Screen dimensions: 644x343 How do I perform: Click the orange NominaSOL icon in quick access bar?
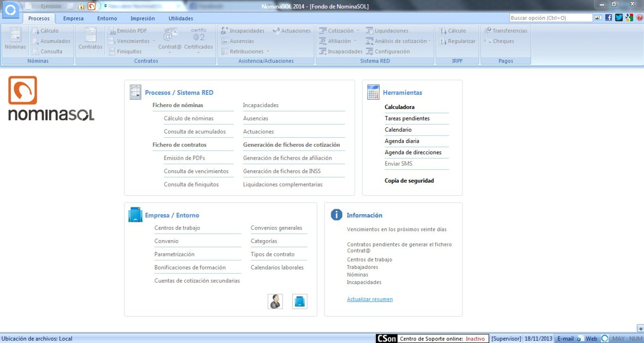click(91, 6)
